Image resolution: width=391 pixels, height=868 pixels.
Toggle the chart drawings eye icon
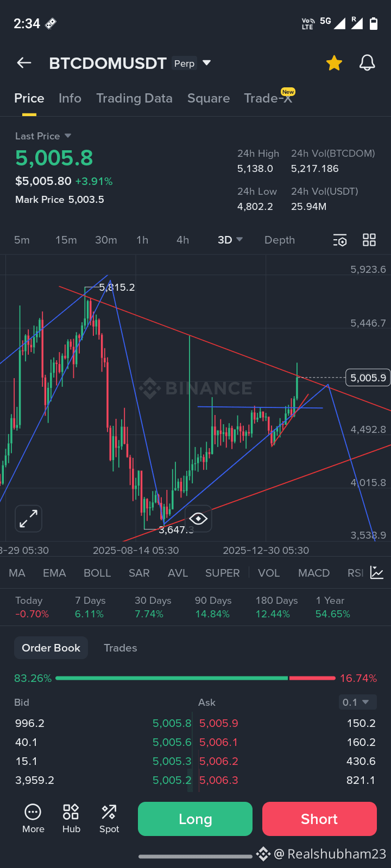pyautogui.click(x=198, y=519)
